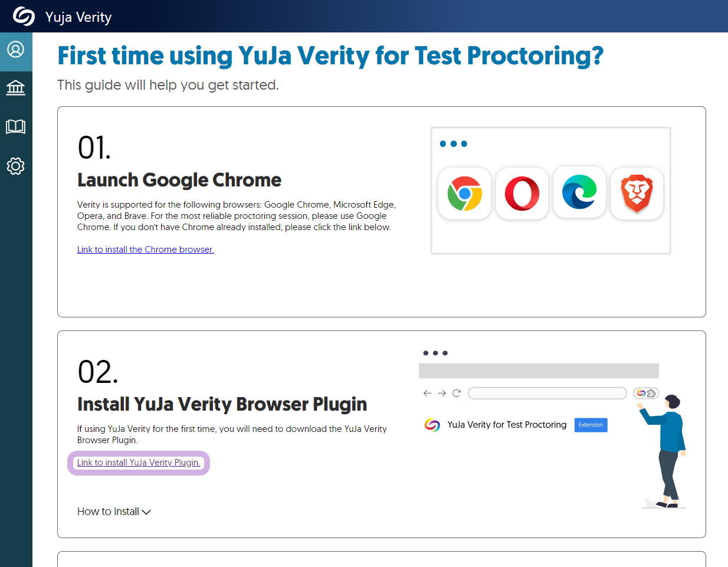728x567 pixels.
Task: Expand the How to Install section
Action: coord(114,512)
